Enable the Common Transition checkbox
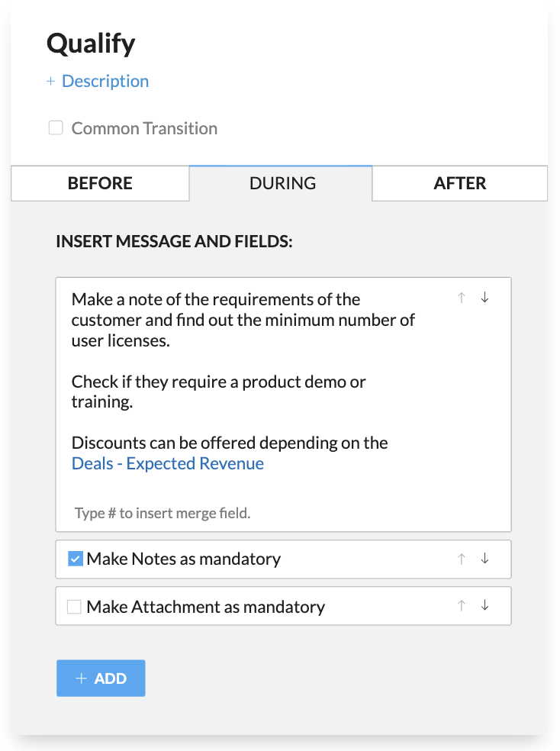This screenshot has height=751, width=560. pyautogui.click(x=56, y=128)
